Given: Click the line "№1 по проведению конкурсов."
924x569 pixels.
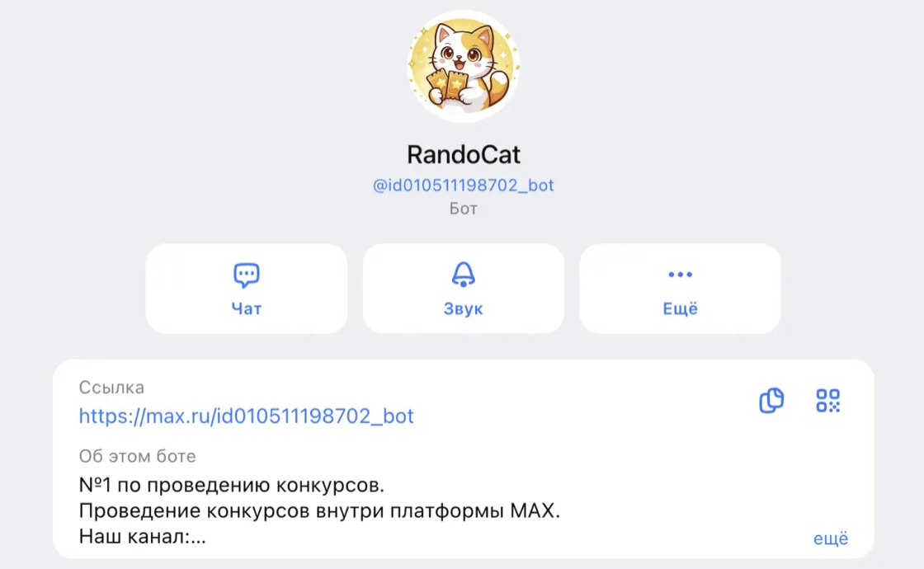Looking at the screenshot, I should (x=232, y=486).
